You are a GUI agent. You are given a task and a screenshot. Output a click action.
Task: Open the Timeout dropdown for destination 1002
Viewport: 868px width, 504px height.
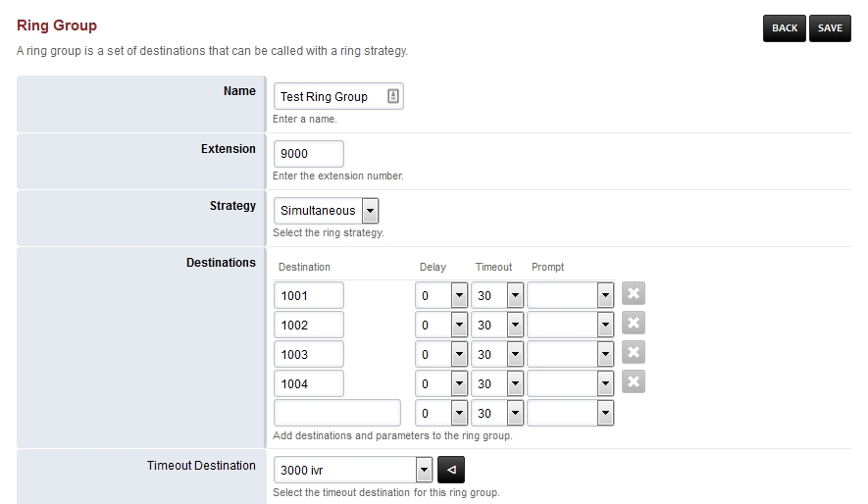point(498,325)
